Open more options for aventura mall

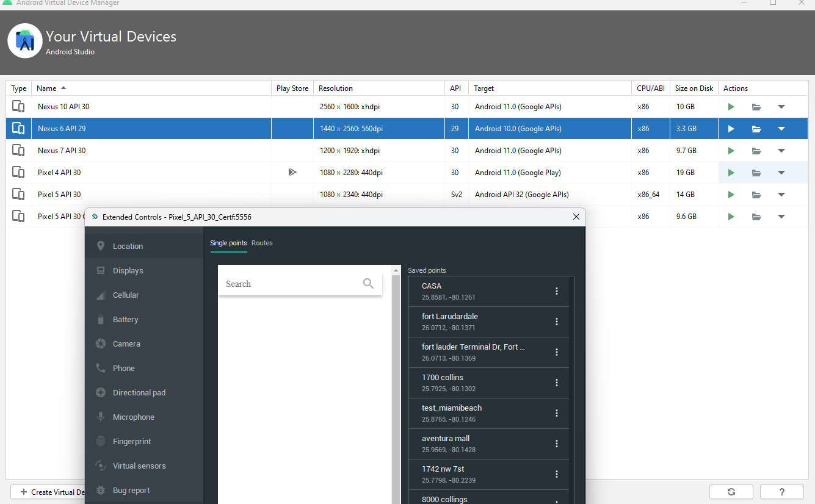click(x=556, y=444)
